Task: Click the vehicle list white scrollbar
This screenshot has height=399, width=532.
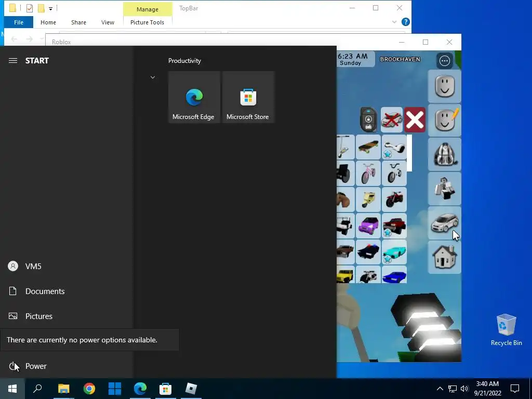Action: [x=409, y=153]
